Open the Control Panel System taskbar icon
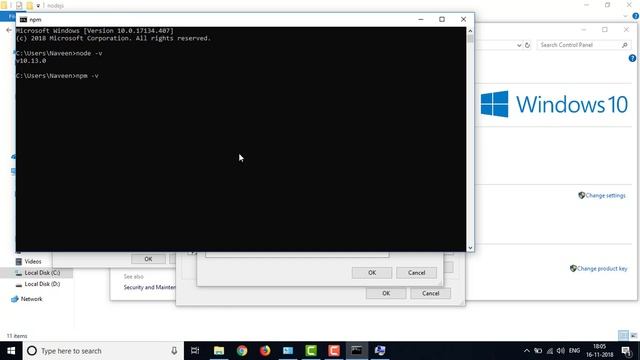The height and width of the screenshot is (360, 640). [380, 351]
